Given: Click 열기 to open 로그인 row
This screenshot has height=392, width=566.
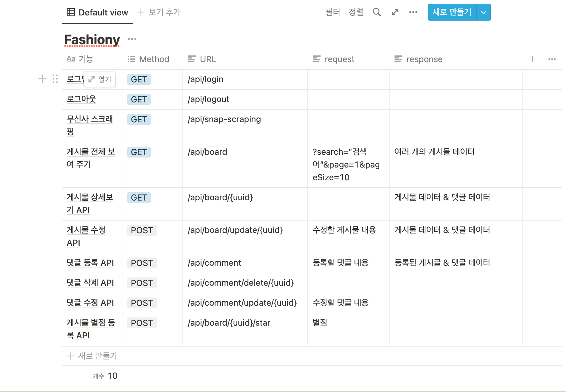Looking at the screenshot, I should [100, 79].
